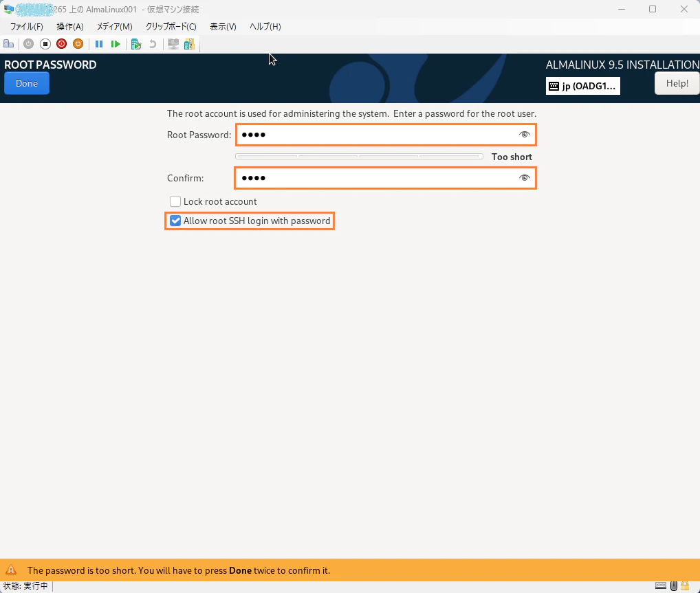Send Ctrl+Alt+Del via the keys toolbar icon
This screenshot has width=700, height=593.
click(x=8, y=44)
